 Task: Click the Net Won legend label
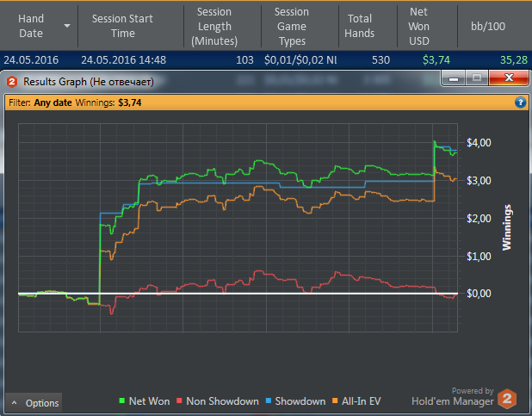click(149, 401)
